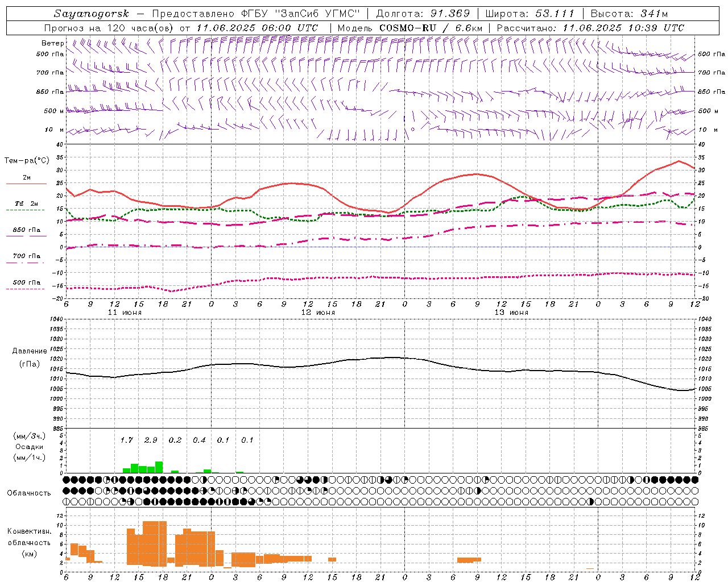
Task: Click the 1.7 precipitation amount value
Action: coord(126,440)
